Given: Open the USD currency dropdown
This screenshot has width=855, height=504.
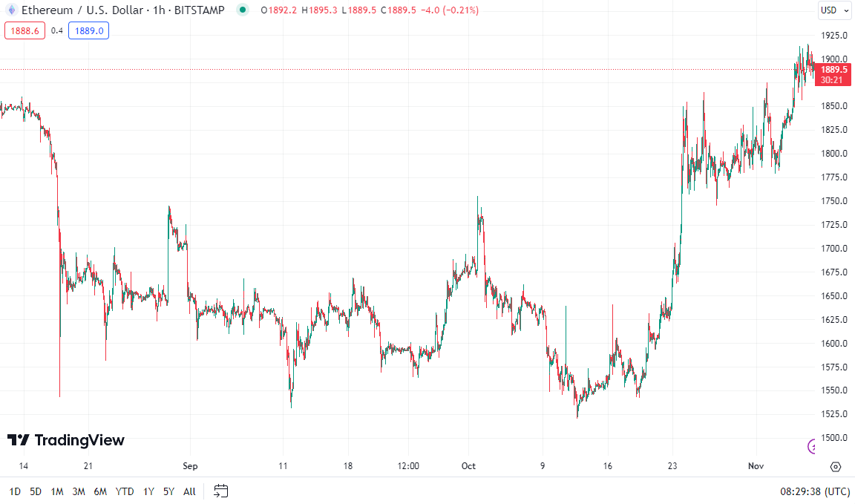Looking at the screenshot, I should tap(834, 10).
